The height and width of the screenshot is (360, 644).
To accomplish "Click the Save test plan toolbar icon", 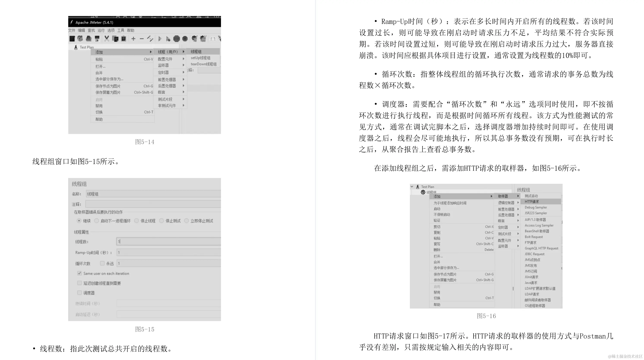I will pos(97,39).
